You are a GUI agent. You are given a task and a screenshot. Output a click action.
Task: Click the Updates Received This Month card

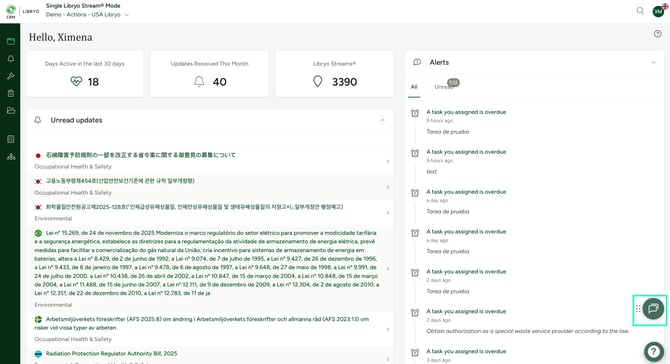pyautogui.click(x=209, y=74)
